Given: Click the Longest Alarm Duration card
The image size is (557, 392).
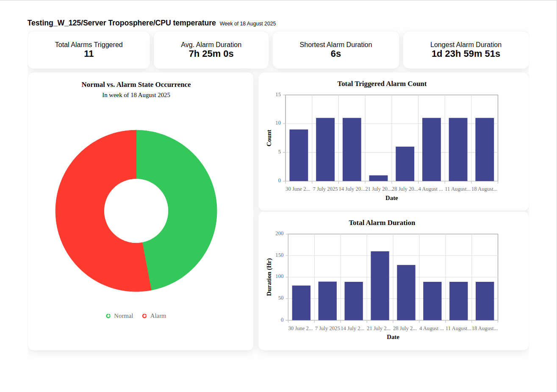Looking at the screenshot, I should (466, 50).
